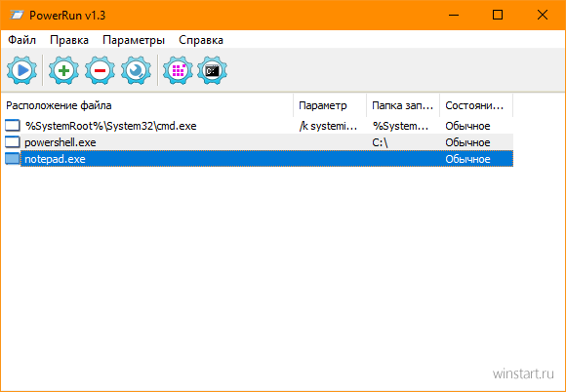
Task: Select the powershell.exe list entry
Action: click(259, 142)
